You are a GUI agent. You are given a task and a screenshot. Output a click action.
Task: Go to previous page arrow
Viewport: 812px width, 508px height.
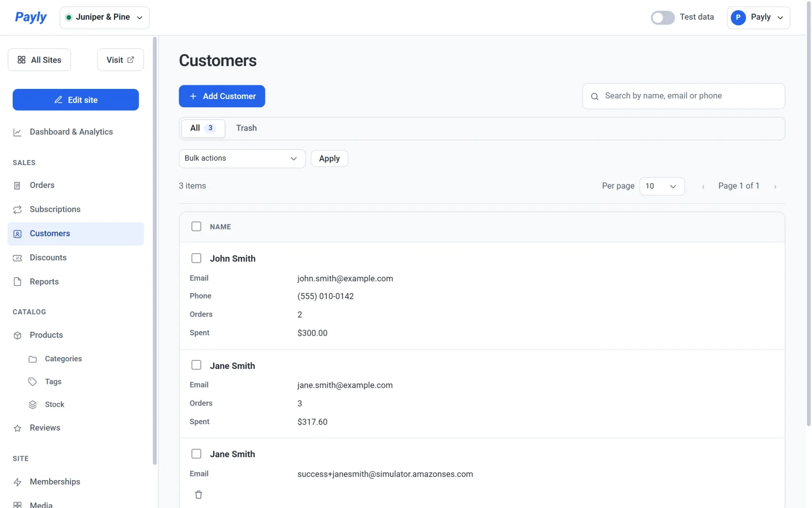[703, 187]
